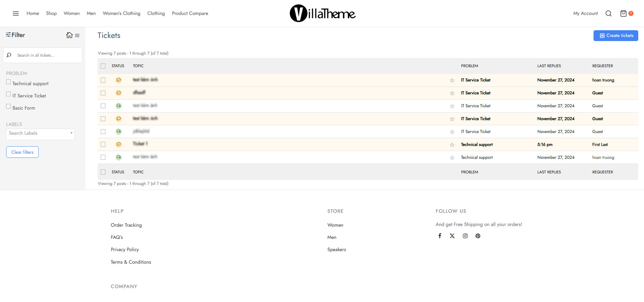Click the LAST REPLIES header in the top row

[549, 66]
